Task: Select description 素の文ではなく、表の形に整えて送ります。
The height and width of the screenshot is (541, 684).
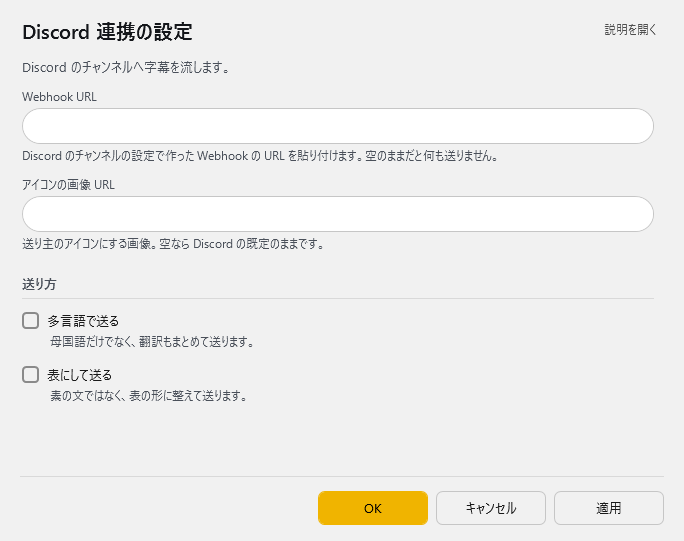Action: (149, 396)
